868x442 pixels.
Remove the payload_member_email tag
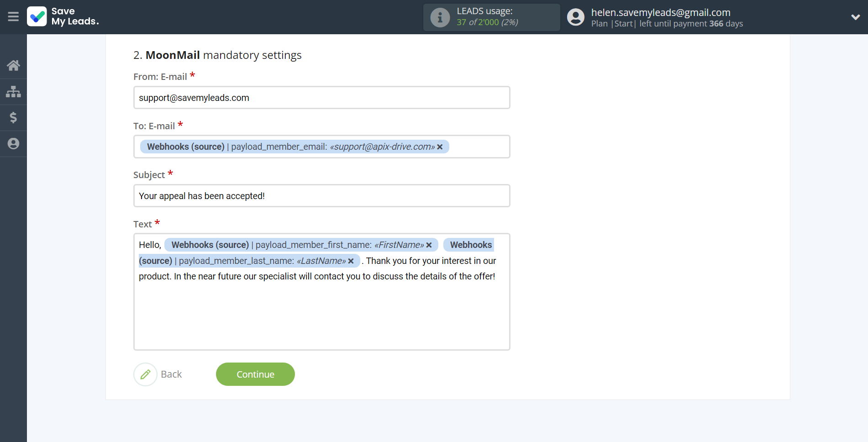coord(440,147)
